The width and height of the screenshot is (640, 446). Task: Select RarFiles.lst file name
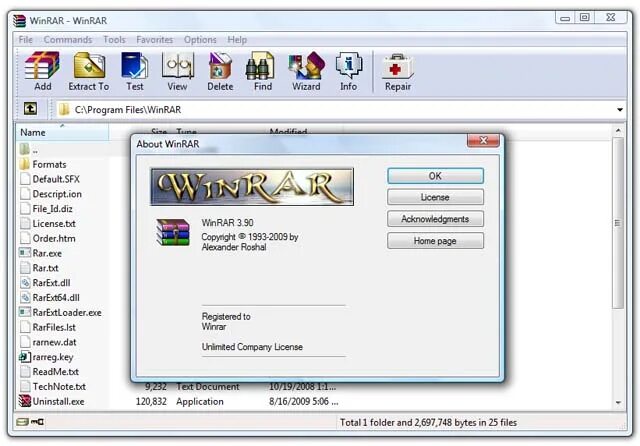pos(54,327)
